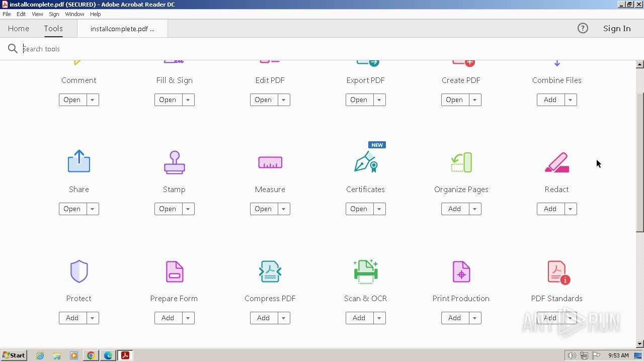Select the Print Production icon
This screenshot has height=362, width=644.
pyautogui.click(x=461, y=271)
